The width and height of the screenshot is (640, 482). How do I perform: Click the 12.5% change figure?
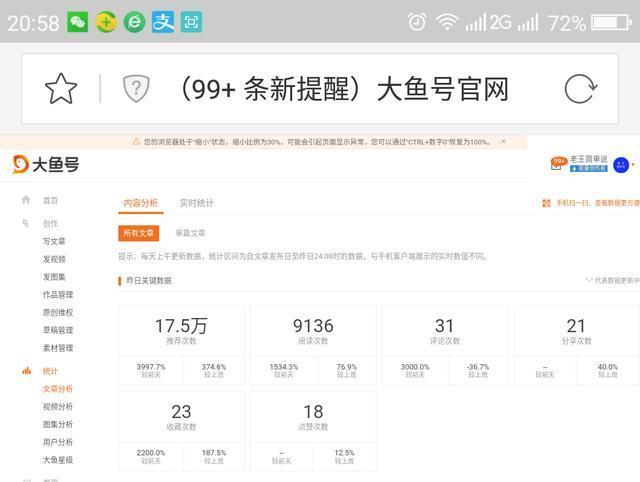point(344,453)
